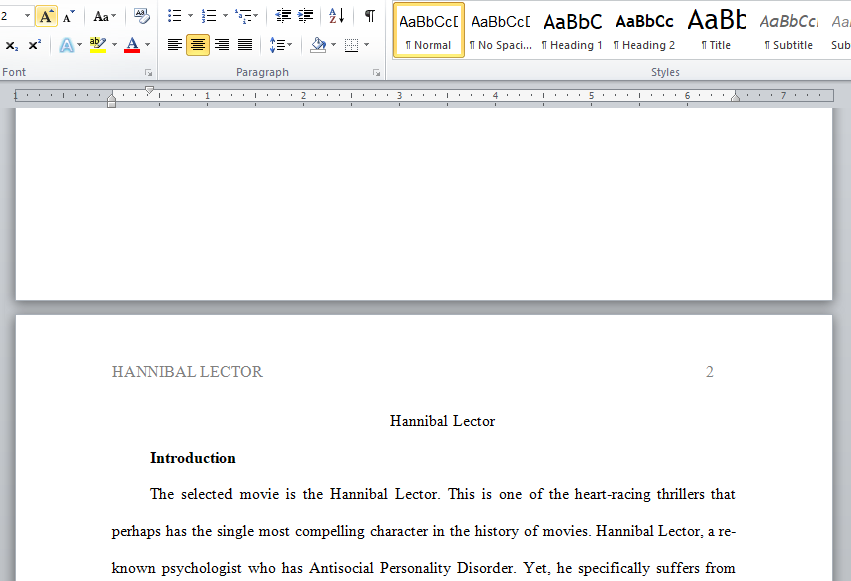The width and height of the screenshot is (851, 581).
Task: Apply Superscript formatting
Action: point(34,45)
